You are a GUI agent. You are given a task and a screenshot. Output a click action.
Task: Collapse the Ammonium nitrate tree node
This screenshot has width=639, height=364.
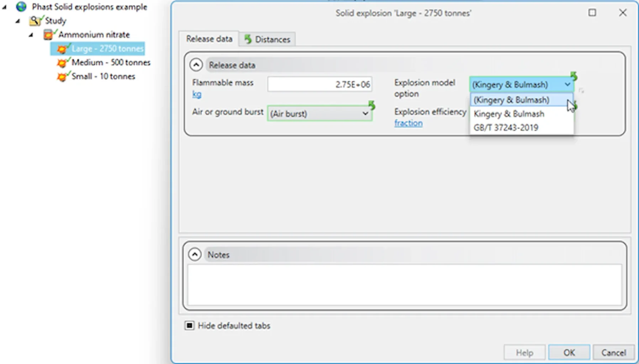coord(31,35)
